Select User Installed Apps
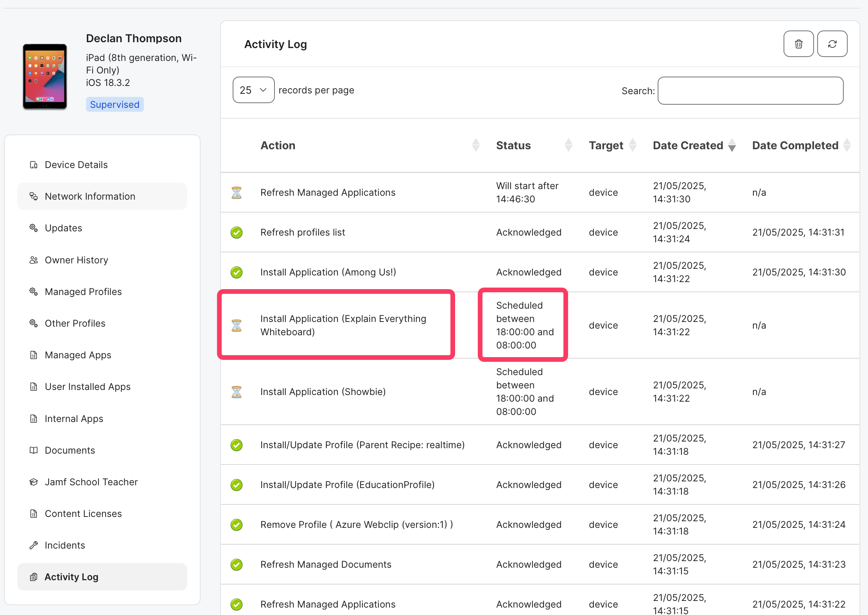The height and width of the screenshot is (615, 868). coord(102,386)
